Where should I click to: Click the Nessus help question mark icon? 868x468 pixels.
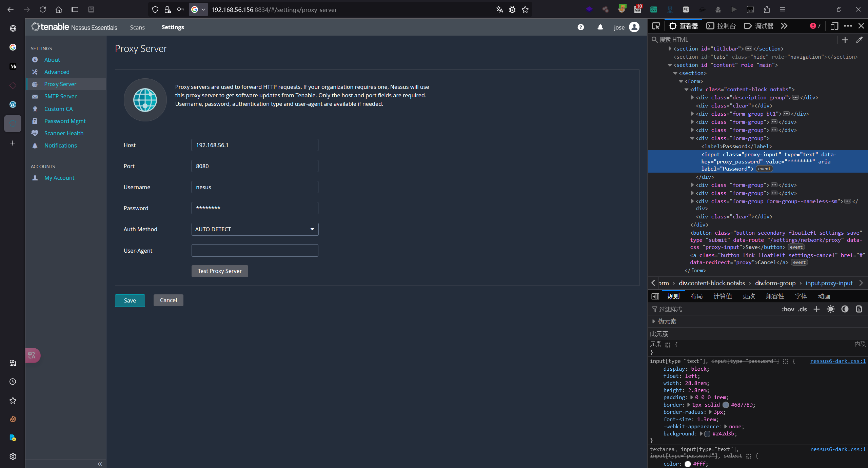(x=581, y=27)
